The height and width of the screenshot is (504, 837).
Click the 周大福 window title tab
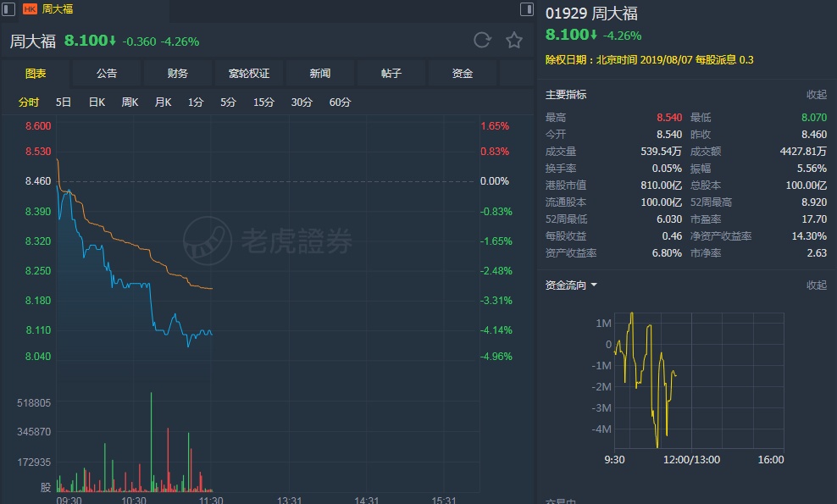coord(58,9)
